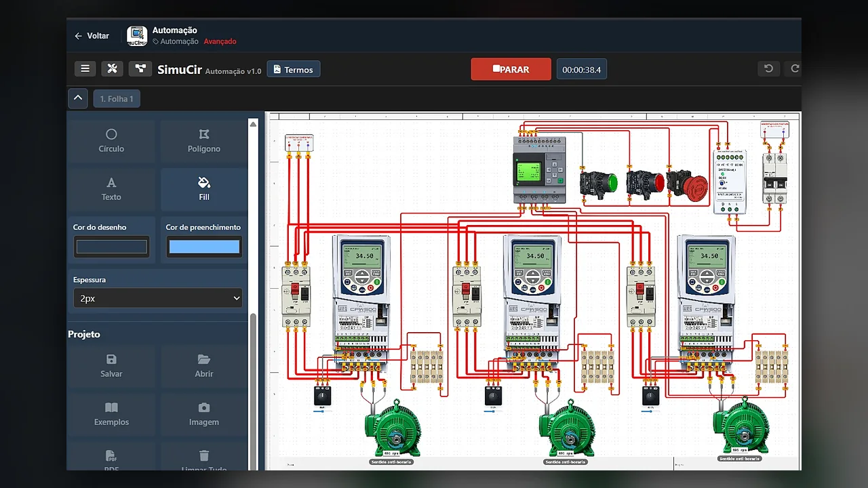Screen dimensions: 868x488
Task: Click the Projeto section heading
Action: point(84,334)
